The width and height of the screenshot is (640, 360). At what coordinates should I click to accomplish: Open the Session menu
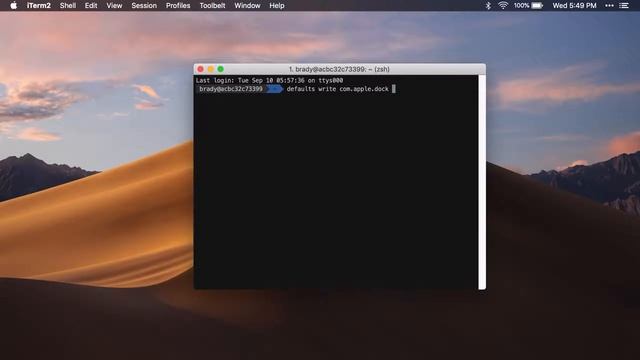point(144,6)
